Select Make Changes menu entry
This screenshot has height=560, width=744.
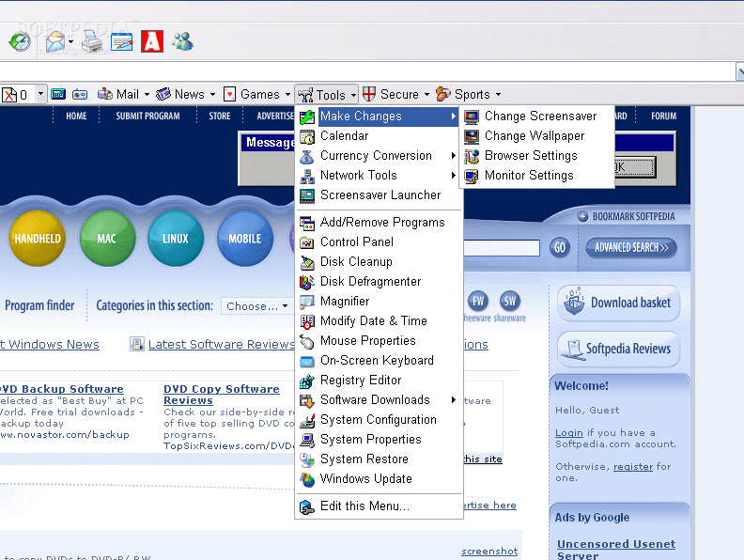(379, 117)
